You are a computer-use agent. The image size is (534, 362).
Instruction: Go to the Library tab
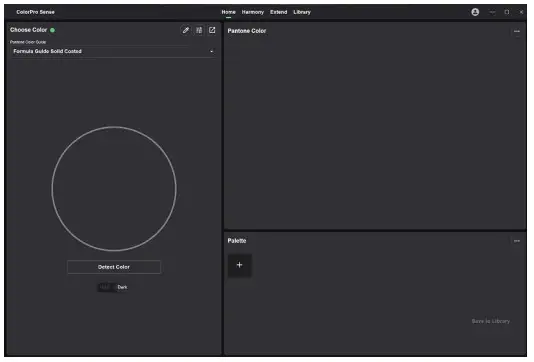click(x=302, y=12)
